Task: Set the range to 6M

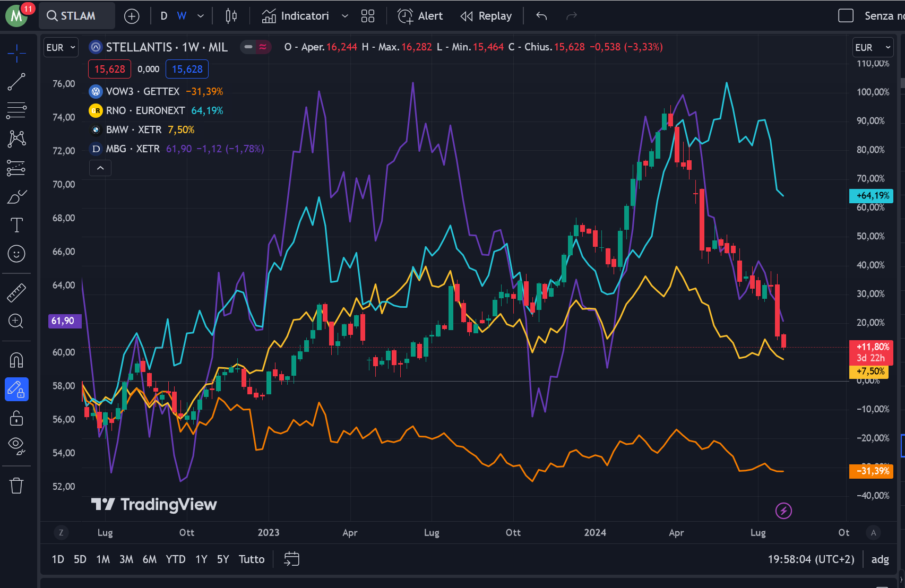Action: pos(150,559)
